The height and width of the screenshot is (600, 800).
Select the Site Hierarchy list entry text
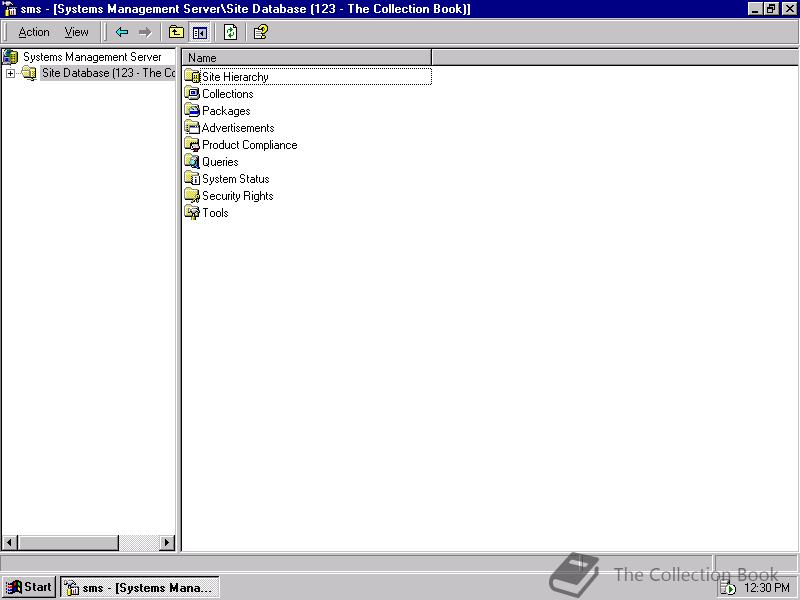tap(235, 77)
